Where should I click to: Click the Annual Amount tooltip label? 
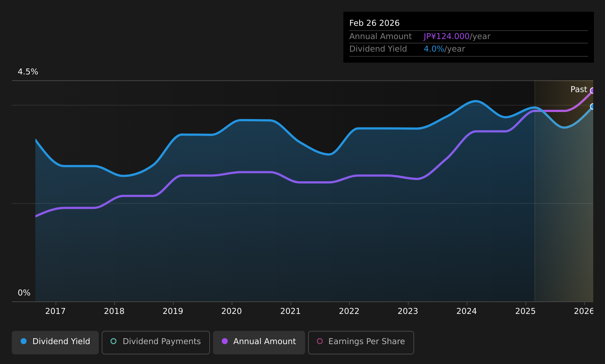[381, 36]
